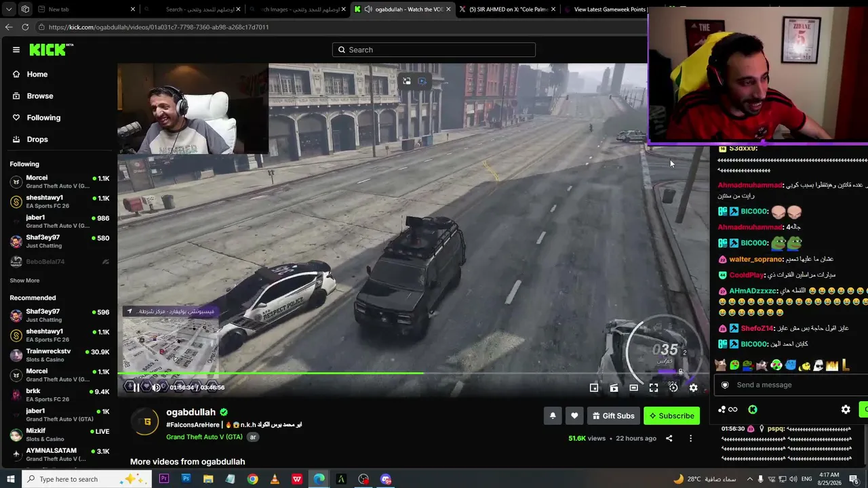This screenshot has width=868, height=488.
Task: Subscribe to ogabdullah channel
Action: (671, 415)
